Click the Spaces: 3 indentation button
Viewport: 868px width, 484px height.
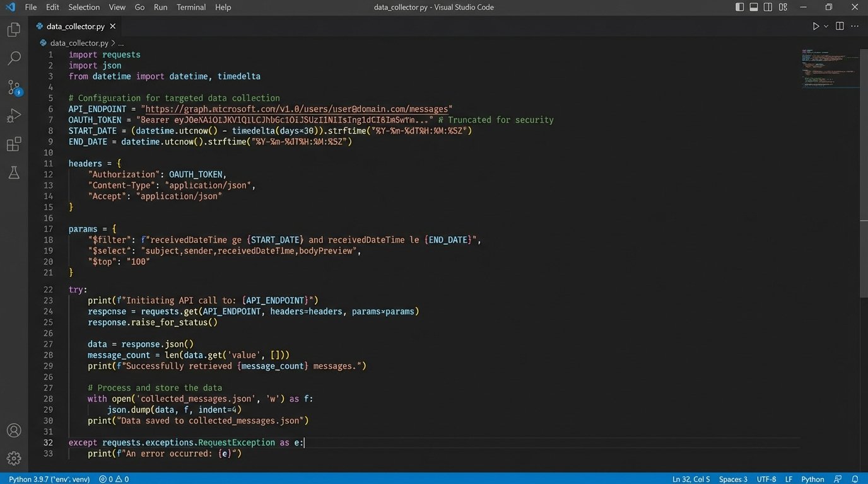click(733, 479)
